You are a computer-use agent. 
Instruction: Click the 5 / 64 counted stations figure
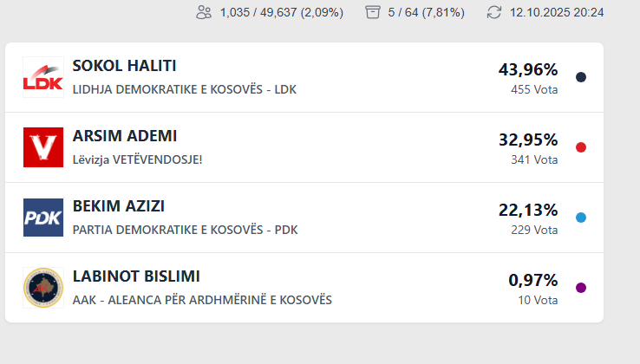(426, 12)
